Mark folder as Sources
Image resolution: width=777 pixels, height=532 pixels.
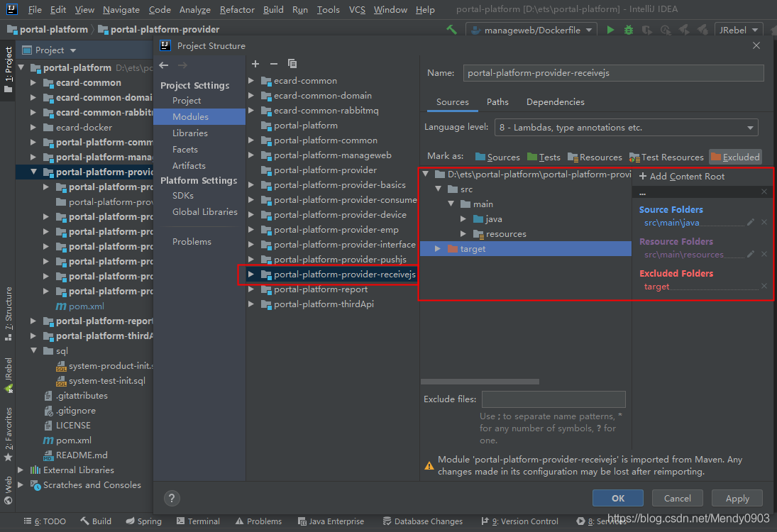pyautogui.click(x=497, y=157)
